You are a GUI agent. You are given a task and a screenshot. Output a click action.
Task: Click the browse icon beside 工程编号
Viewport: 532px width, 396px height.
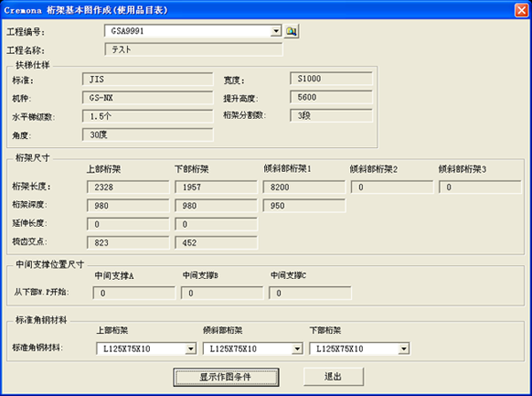(292, 31)
